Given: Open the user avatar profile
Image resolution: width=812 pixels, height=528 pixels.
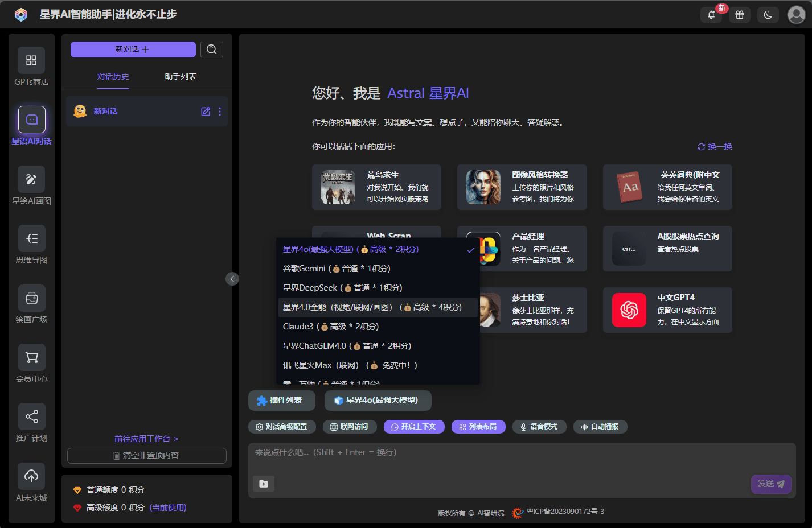Looking at the screenshot, I should click(796, 15).
